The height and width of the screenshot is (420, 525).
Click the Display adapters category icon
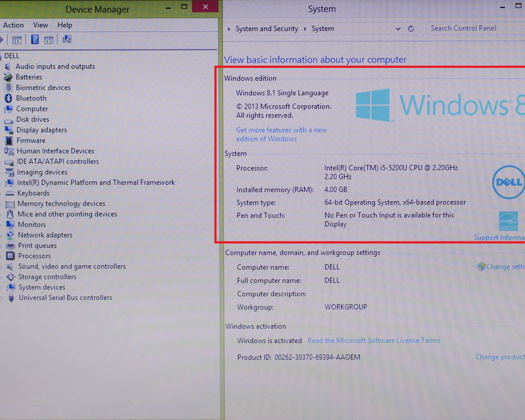pos(9,130)
